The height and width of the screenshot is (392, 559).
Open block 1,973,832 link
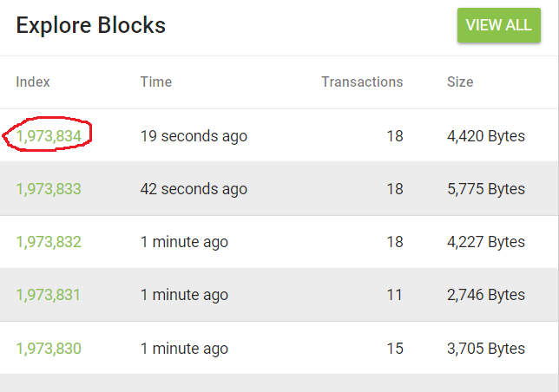[x=49, y=242]
